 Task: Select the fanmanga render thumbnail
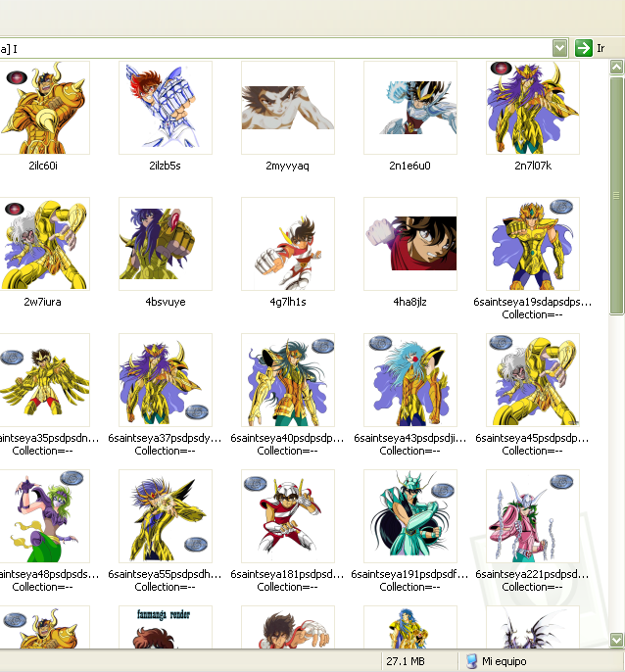click(x=166, y=627)
